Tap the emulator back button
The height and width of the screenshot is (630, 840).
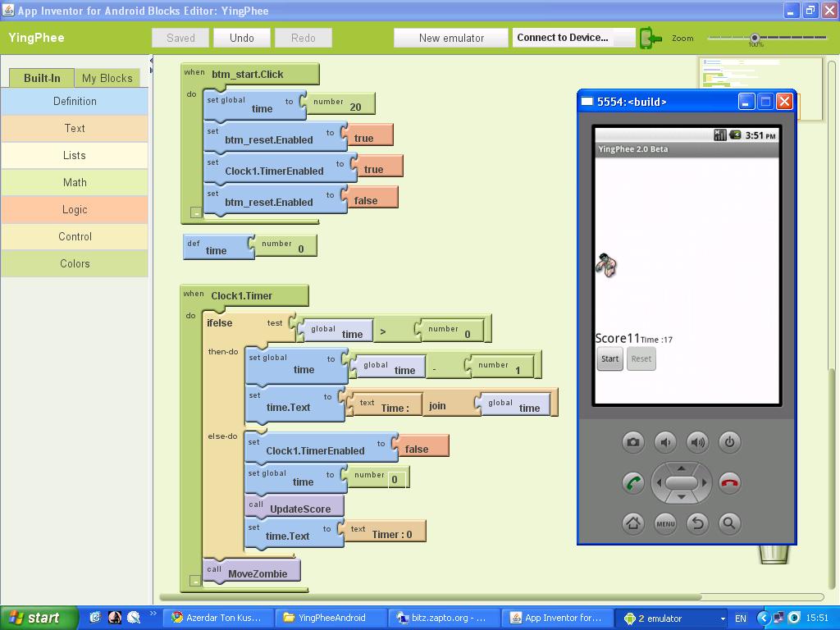[x=697, y=523]
